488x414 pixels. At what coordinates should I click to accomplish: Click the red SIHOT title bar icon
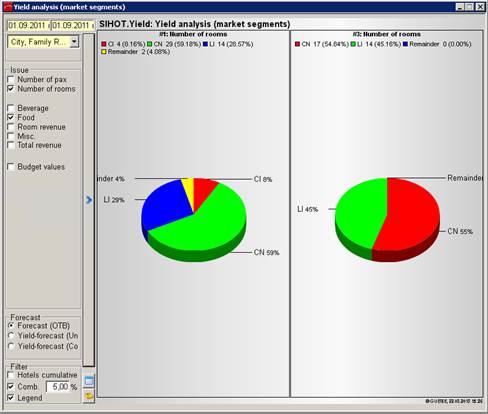coord(8,7)
